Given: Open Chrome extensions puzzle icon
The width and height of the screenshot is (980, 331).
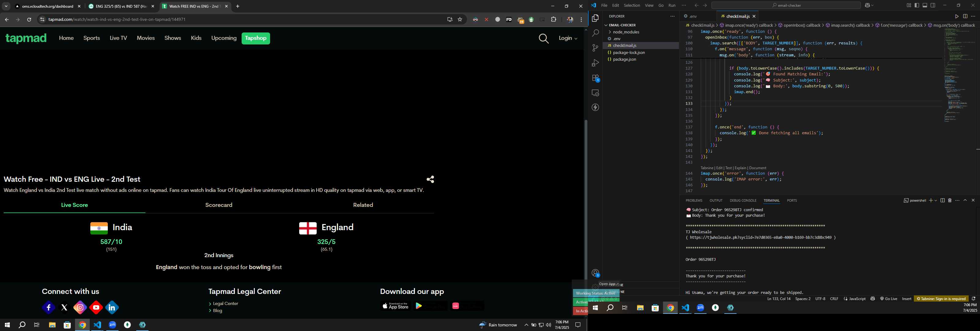Looking at the screenshot, I should (553, 19).
